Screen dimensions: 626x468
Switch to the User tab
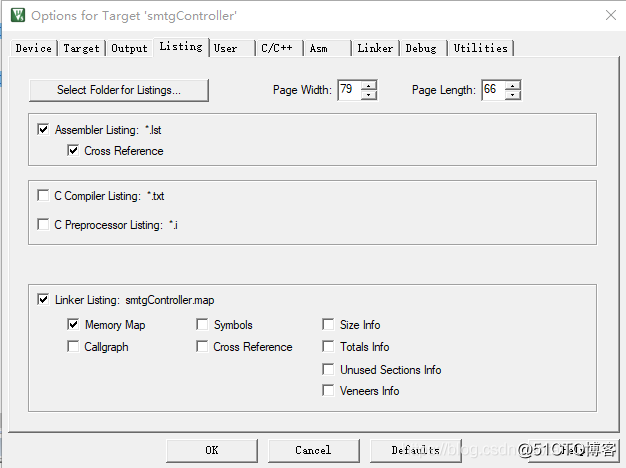point(232,48)
